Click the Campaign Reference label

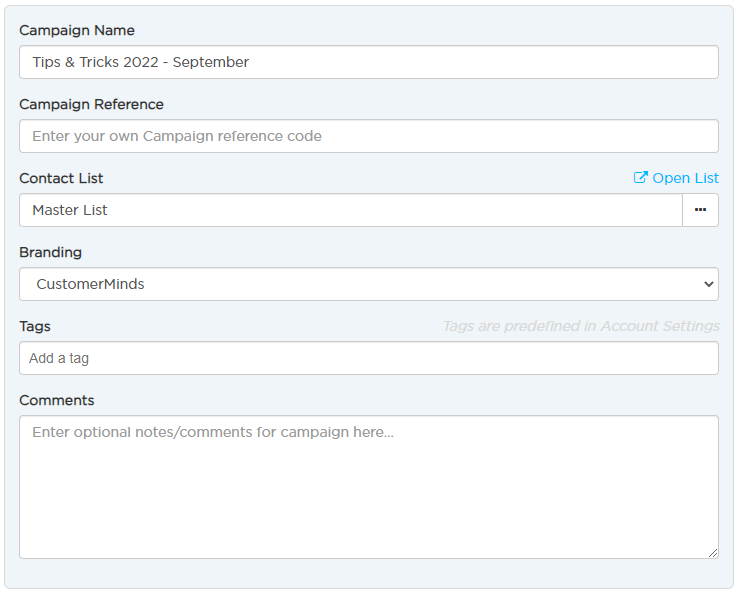click(x=92, y=104)
